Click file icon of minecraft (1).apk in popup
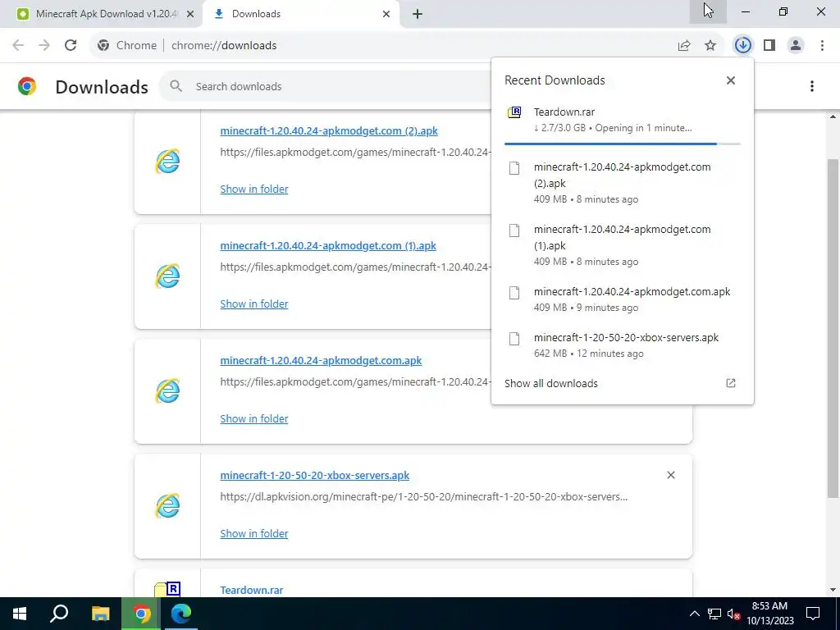 (514, 231)
